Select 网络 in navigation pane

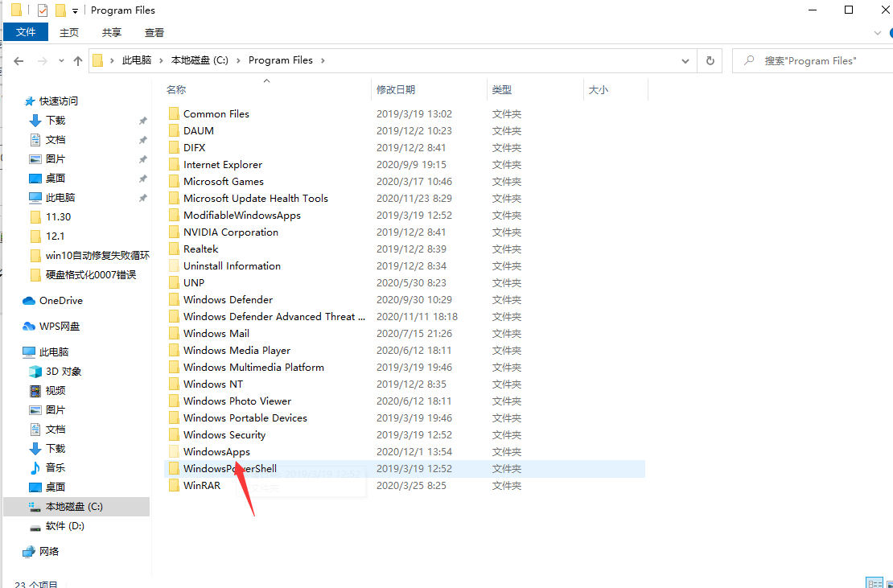coord(49,552)
